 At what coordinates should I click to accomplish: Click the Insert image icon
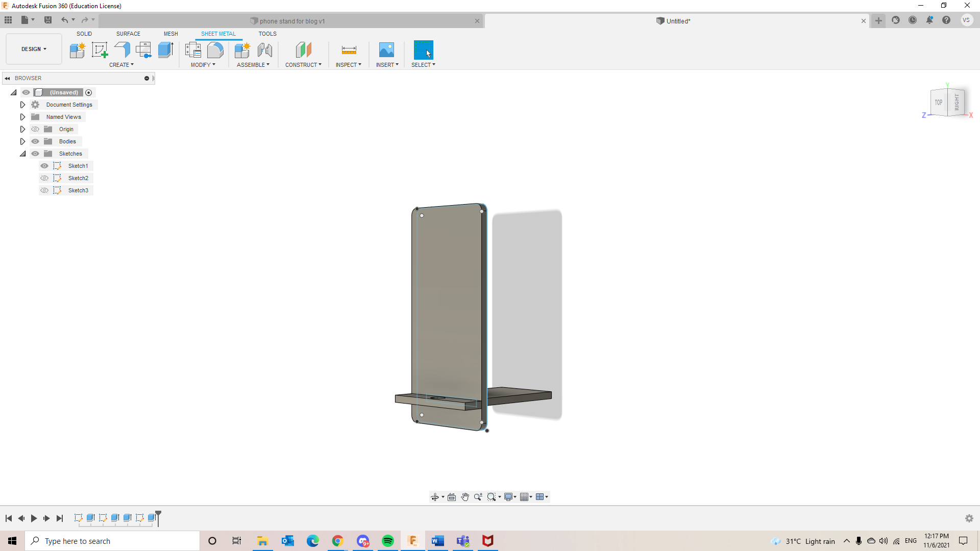click(386, 50)
